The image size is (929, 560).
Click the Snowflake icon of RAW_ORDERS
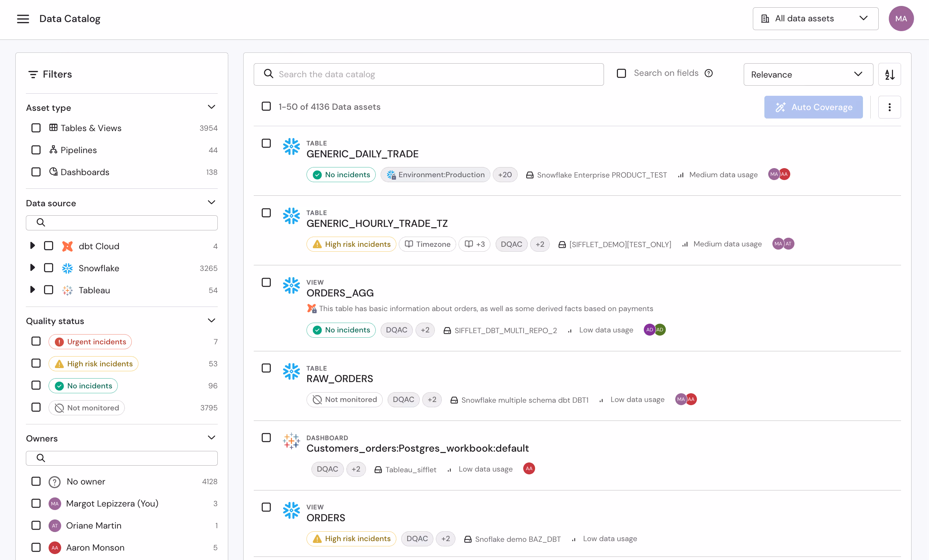(291, 372)
